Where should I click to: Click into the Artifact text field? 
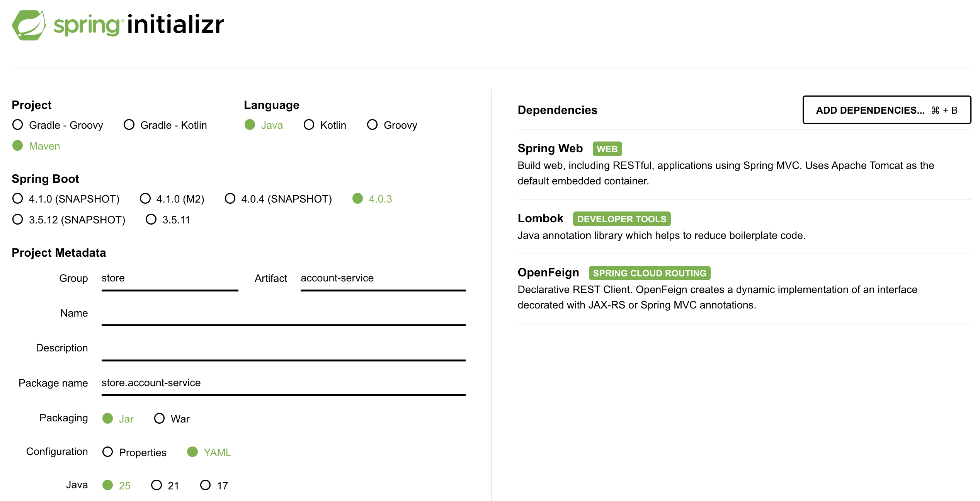(383, 278)
